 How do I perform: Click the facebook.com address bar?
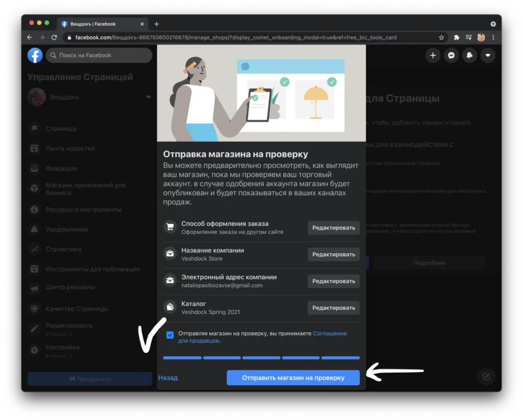pos(255,37)
